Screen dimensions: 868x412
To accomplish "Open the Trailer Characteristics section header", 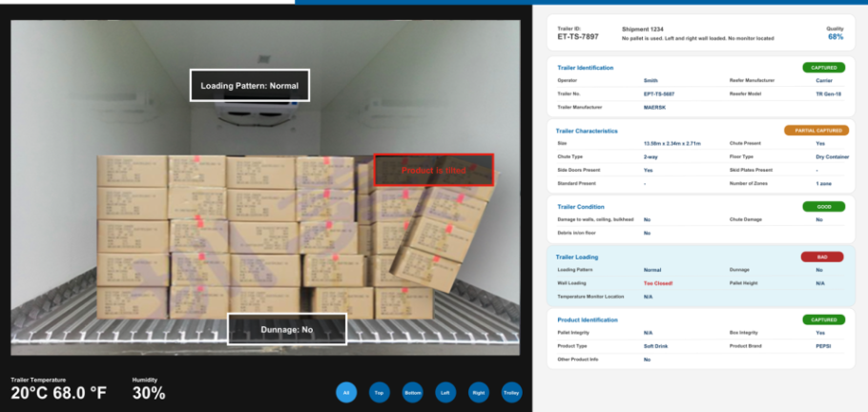I will point(586,131).
